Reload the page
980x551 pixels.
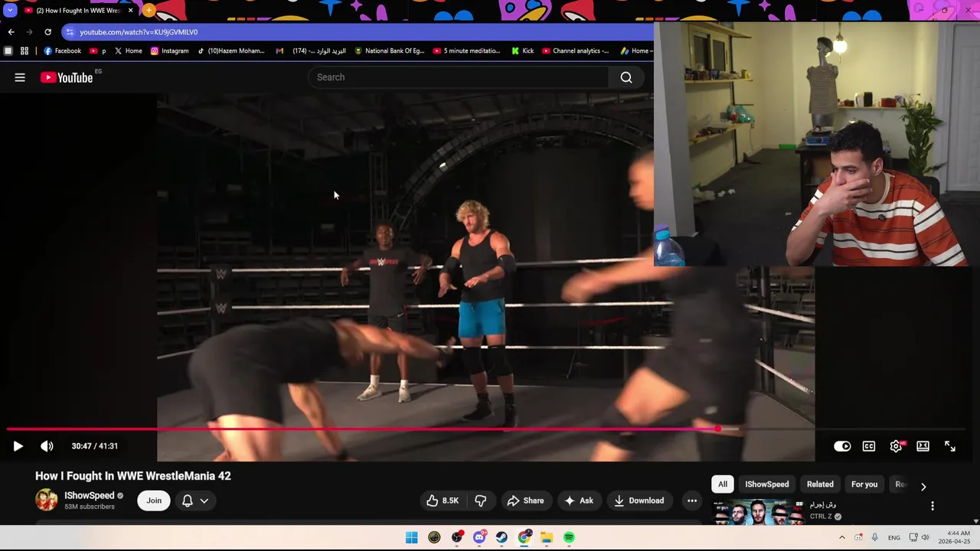47,32
